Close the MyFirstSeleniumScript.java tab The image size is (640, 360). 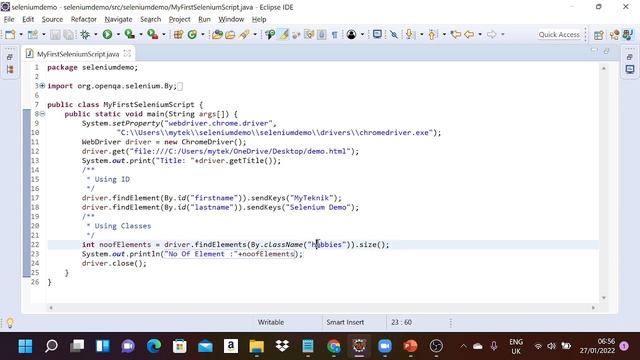(127, 53)
